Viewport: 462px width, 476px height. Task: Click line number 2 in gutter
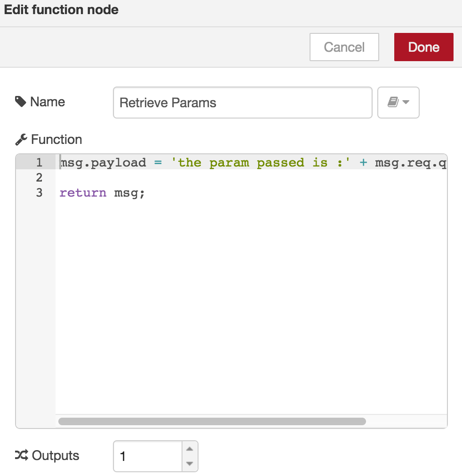pyautogui.click(x=39, y=178)
